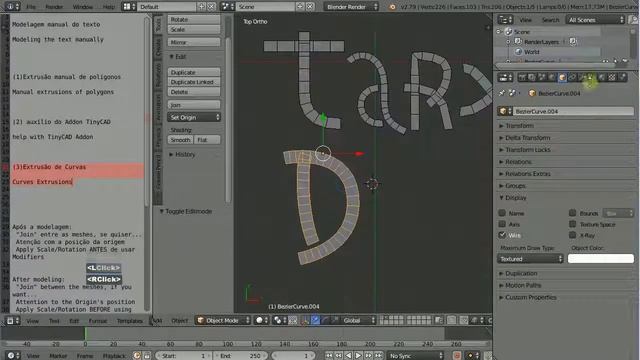Viewport: 640px width, 360px height.
Task: Open Render Layers properties tab icon
Action: 532,77
